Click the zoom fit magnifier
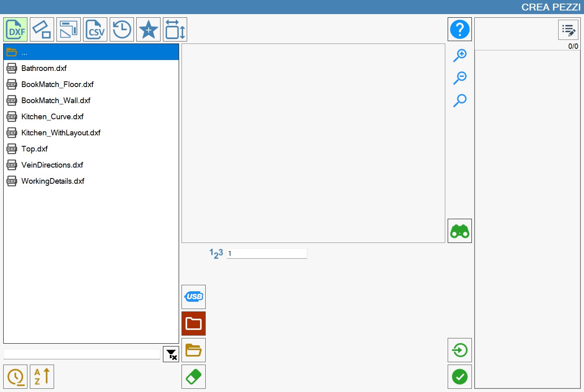584x392 pixels. (x=460, y=100)
